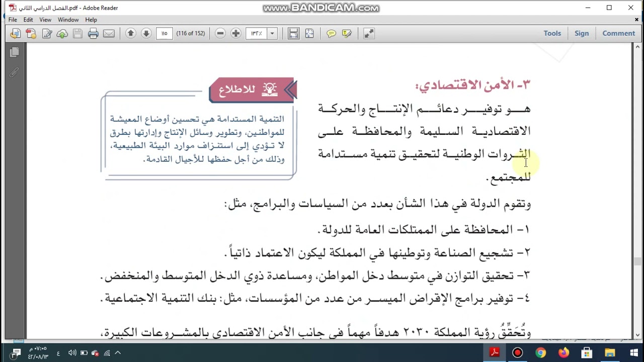Open the Sign pane

coord(582,33)
